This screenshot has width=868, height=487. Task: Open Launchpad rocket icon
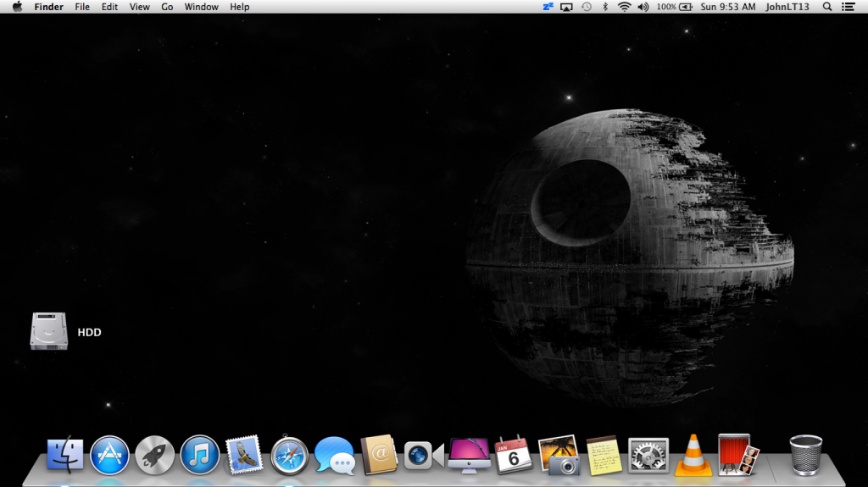(x=154, y=455)
